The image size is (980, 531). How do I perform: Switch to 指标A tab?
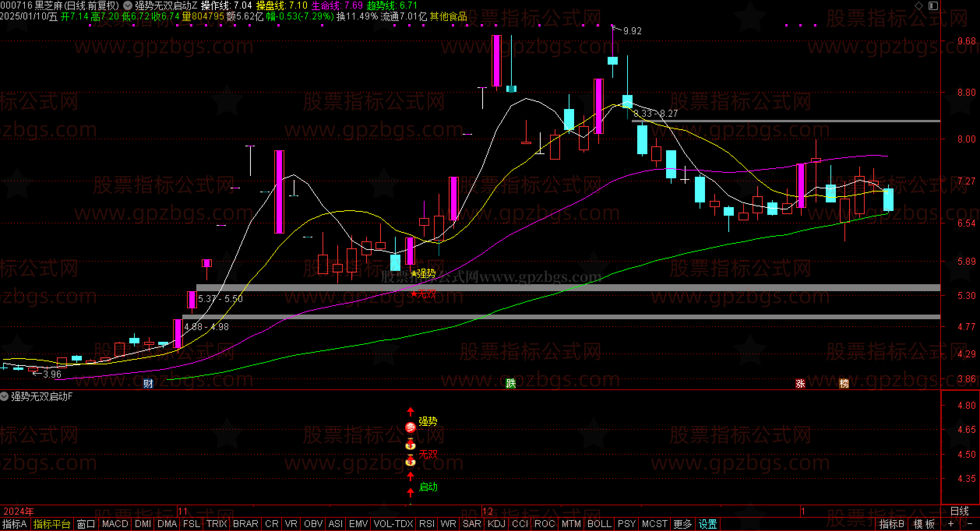coord(14,524)
